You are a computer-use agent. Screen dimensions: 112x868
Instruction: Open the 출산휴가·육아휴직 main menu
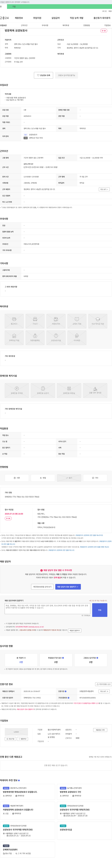[102, 18]
